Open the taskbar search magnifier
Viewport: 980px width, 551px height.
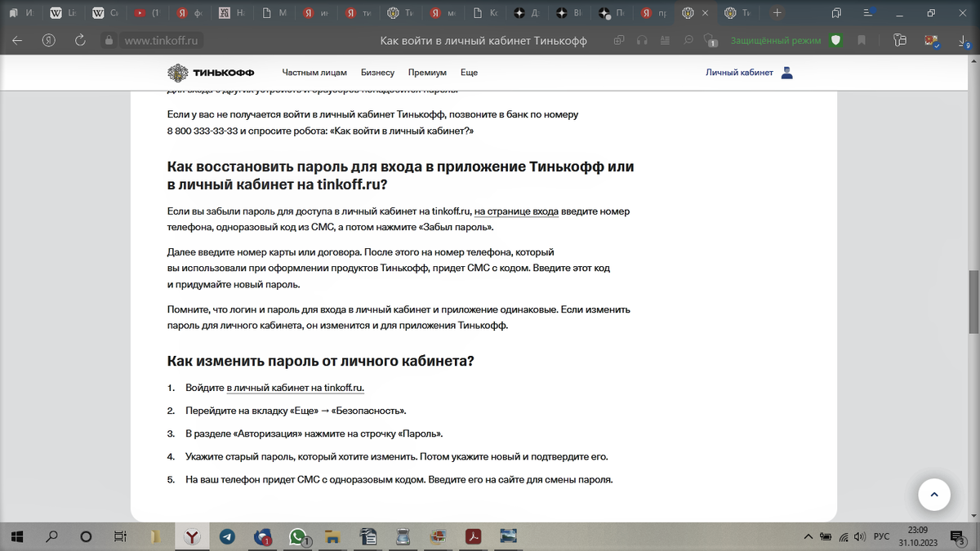click(51, 536)
